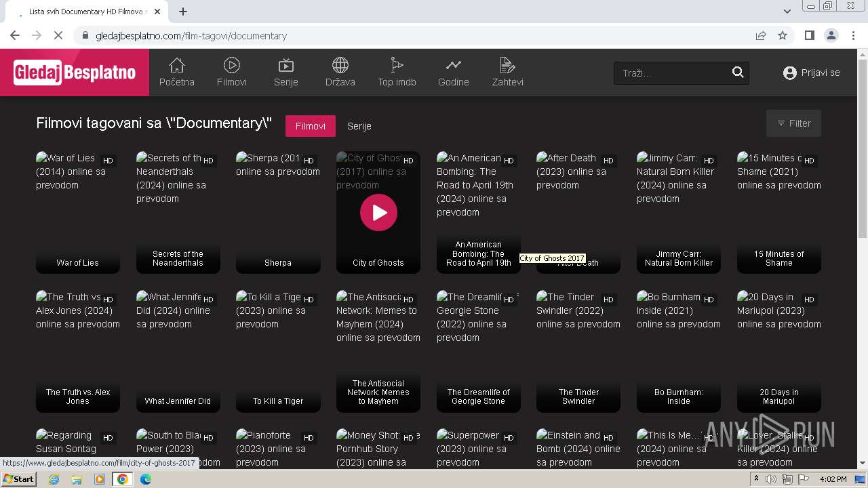Image resolution: width=868 pixels, height=488 pixels.
Task: Open File Explorer folder from taskbar
Action: (77, 479)
